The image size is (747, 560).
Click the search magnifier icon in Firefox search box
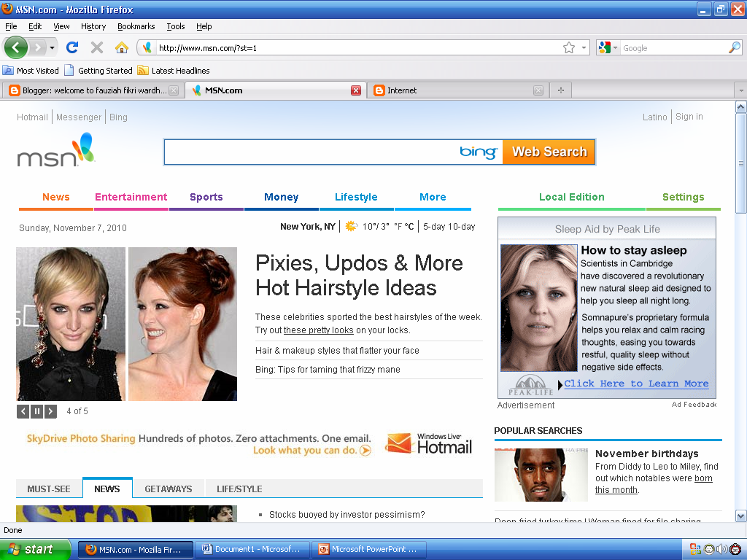tap(734, 47)
